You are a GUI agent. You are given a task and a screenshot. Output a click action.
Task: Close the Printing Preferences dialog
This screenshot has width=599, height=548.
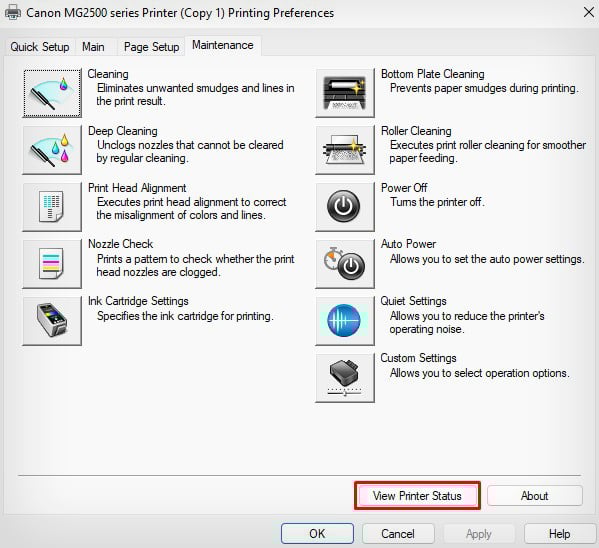589,12
